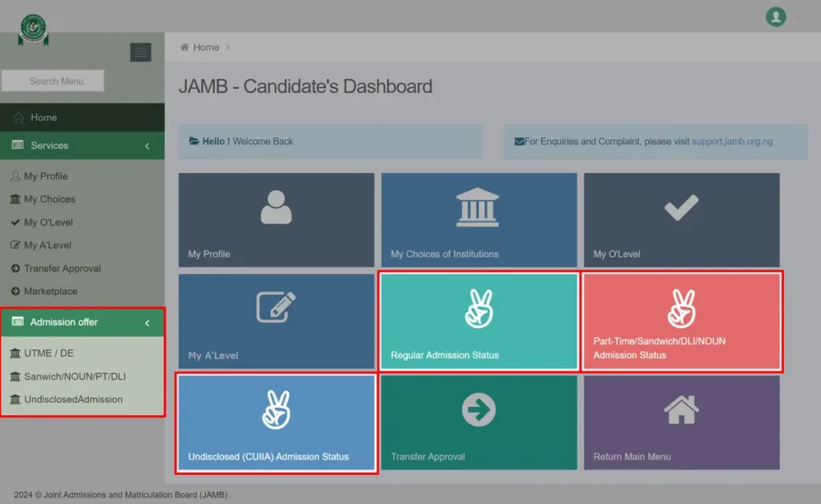Click arrow icon beside Marketplace
The height and width of the screenshot is (504, 821).
click(x=15, y=291)
